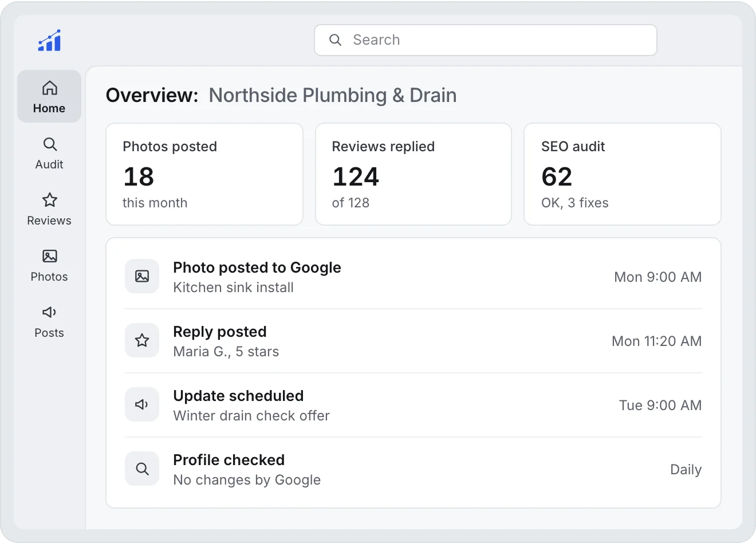Open the Audit section label in the sidebar
The image size is (756, 543).
[x=49, y=164]
